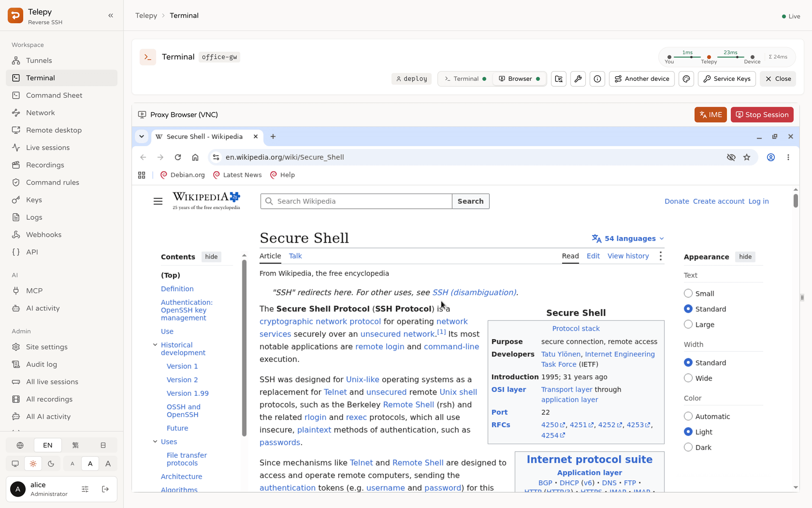
Task: Click into the Search Wikipedia field
Action: tap(356, 201)
